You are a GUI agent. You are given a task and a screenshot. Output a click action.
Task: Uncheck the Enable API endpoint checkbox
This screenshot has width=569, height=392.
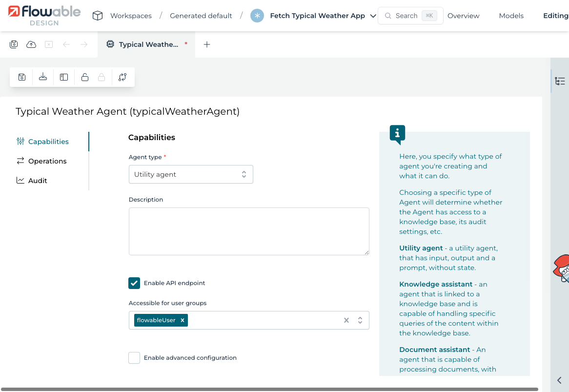(x=134, y=283)
